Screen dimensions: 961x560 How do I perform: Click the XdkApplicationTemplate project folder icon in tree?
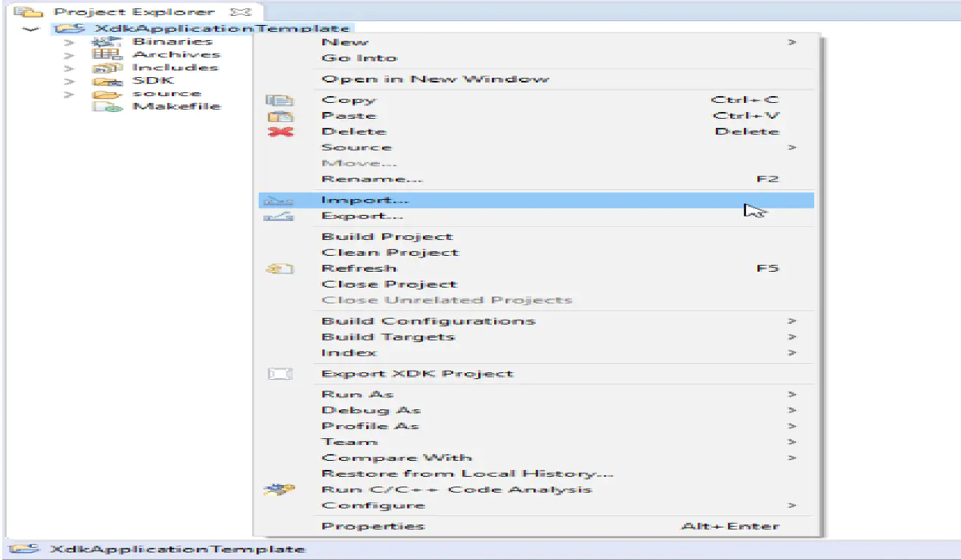pos(70,29)
